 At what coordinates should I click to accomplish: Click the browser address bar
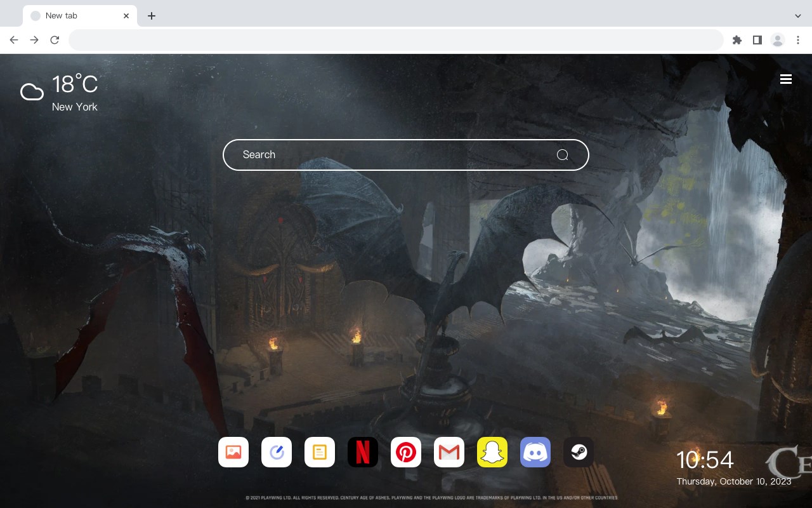pos(396,40)
